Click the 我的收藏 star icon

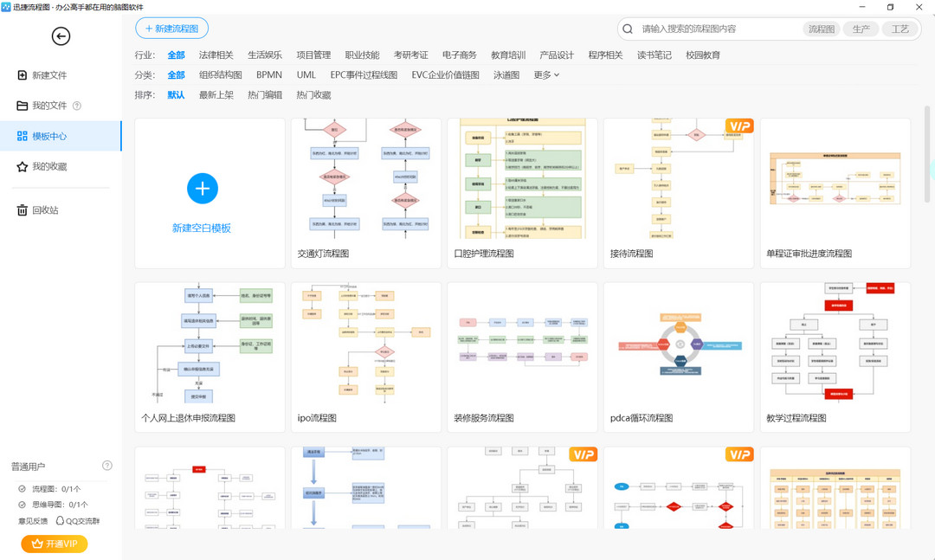click(x=23, y=167)
